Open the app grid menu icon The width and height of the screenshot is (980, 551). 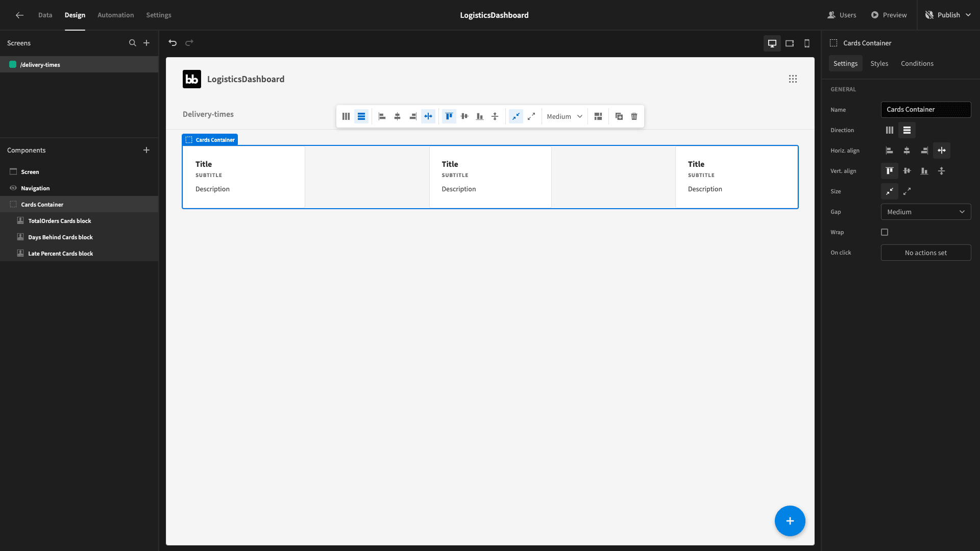tap(793, 79)
